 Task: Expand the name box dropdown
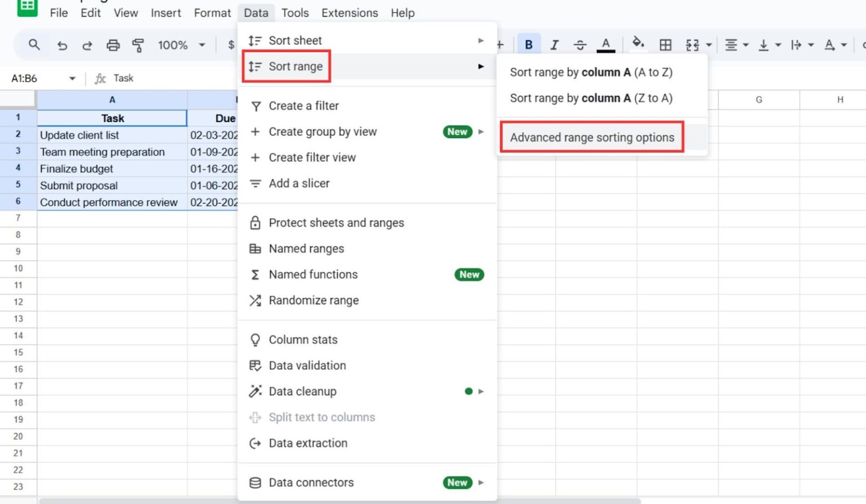pos(72,78)
